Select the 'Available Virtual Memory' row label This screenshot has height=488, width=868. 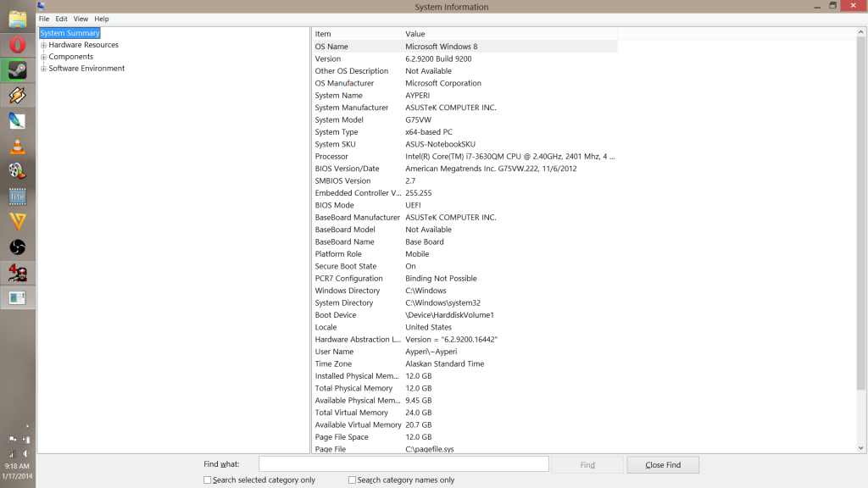click(x=359, y=424)
